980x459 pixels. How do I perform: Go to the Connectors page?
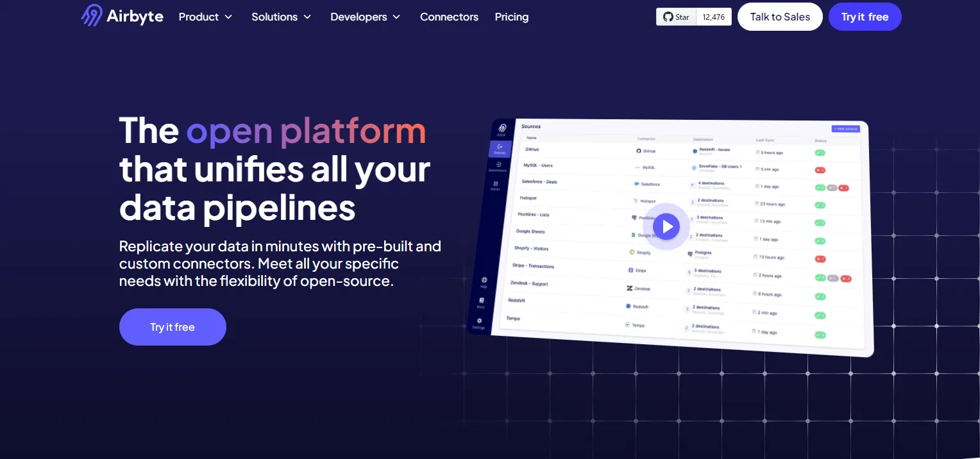tap(449, 17)
